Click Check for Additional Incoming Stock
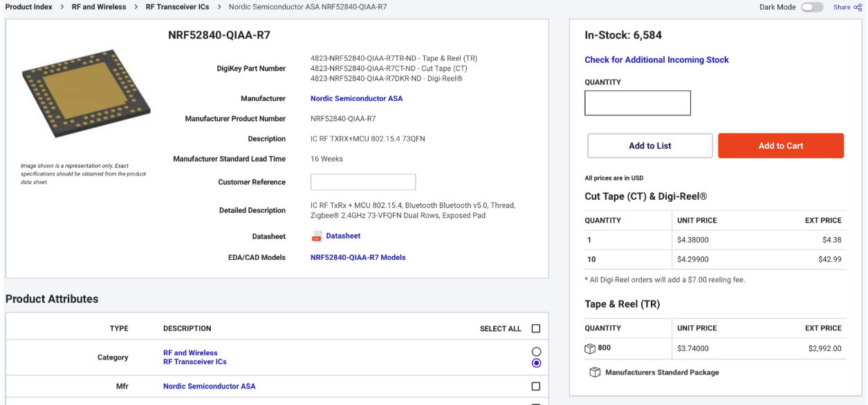The width and height of the screenshot is (868, 405). 656,60
